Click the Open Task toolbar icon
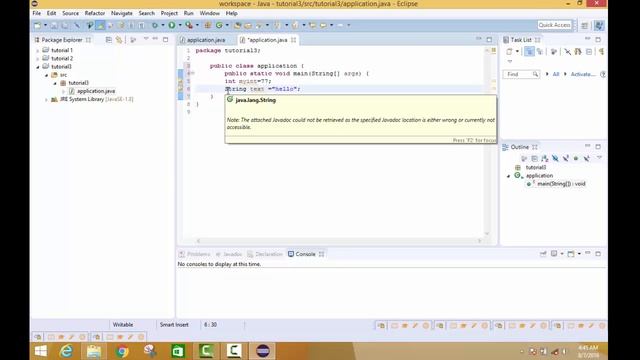 [248, 25]
